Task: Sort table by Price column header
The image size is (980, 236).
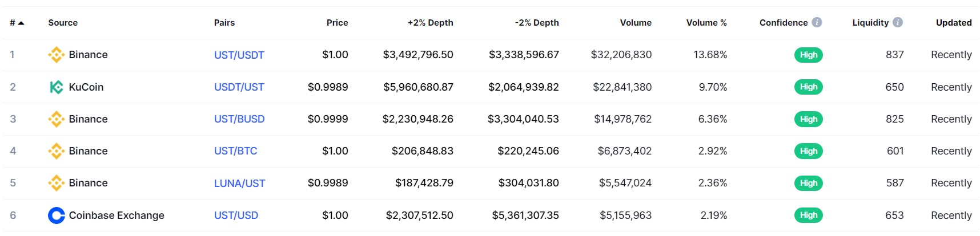Action: click(337, 23)
